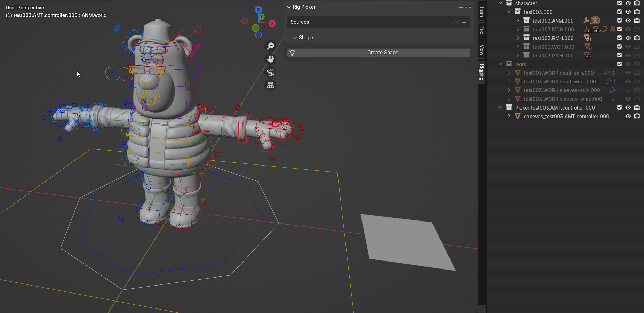This screenshot has height=313, width=644.
Task: Hide test003.ANM.000 using its eye icon
Action: 628,21
